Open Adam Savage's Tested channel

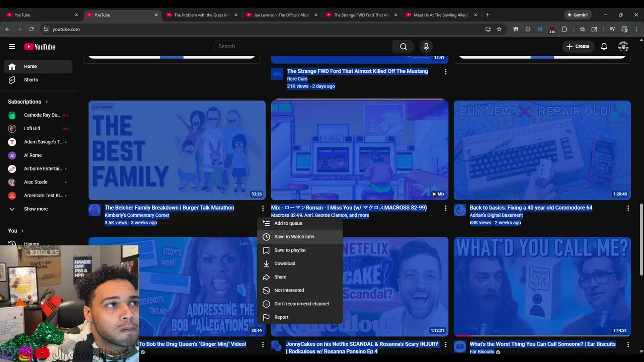(38, 142)
